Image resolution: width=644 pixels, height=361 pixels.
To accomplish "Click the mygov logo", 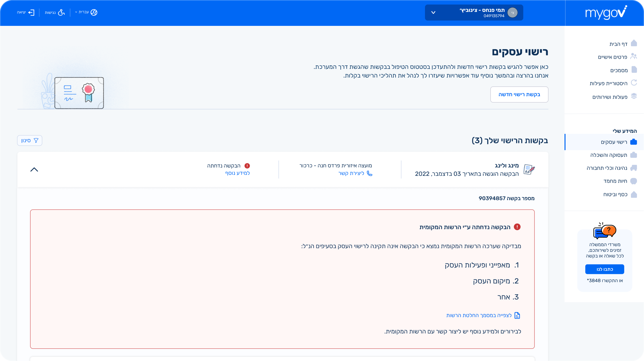I will [x=606, y=13].
